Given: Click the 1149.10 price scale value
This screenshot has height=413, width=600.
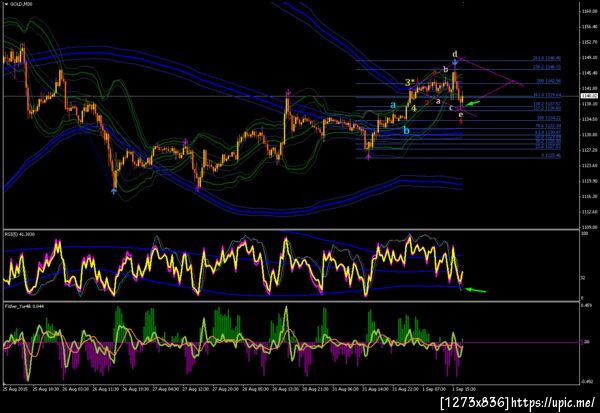Looking at the screenshot, I should point(589,57).
